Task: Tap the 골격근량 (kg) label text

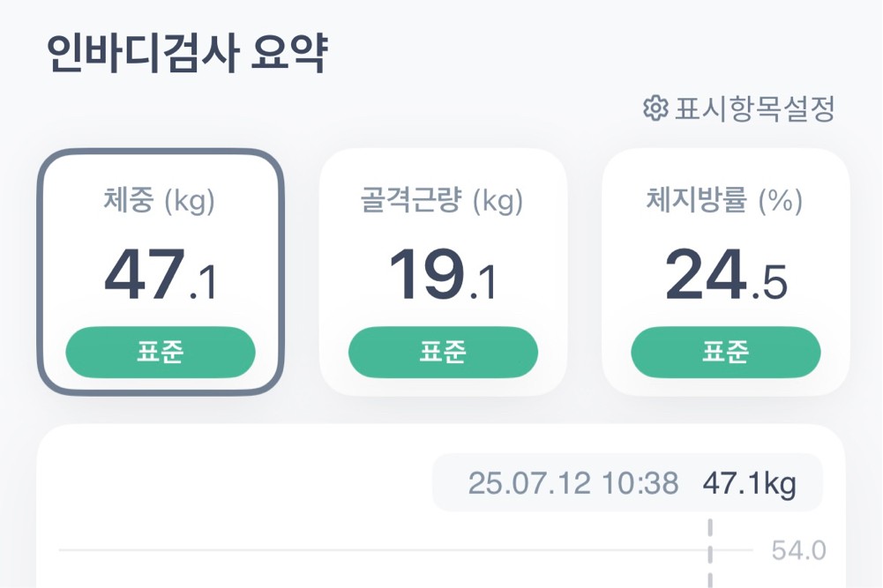Action: point(443,202)
